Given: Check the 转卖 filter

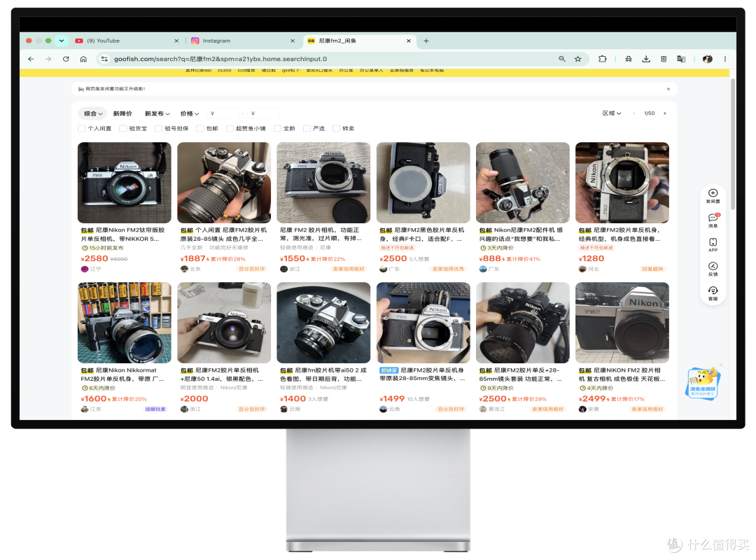Looking at the screenshot, I should 336,128.
